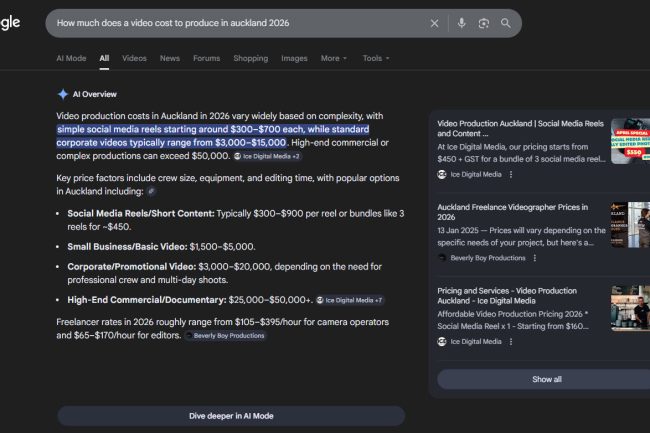This screenshot has width=650, height=433.
Task: Open 'Beverly Boy Productions' source chip
Action: [x=225, y=336]
